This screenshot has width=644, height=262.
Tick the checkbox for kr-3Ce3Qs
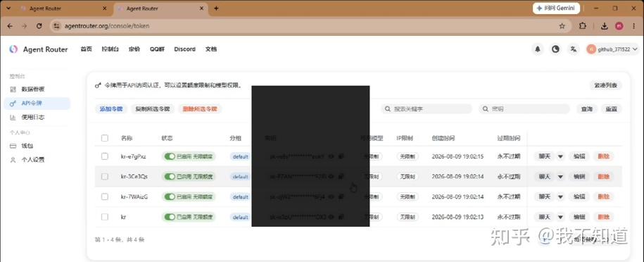click(105, 177)
